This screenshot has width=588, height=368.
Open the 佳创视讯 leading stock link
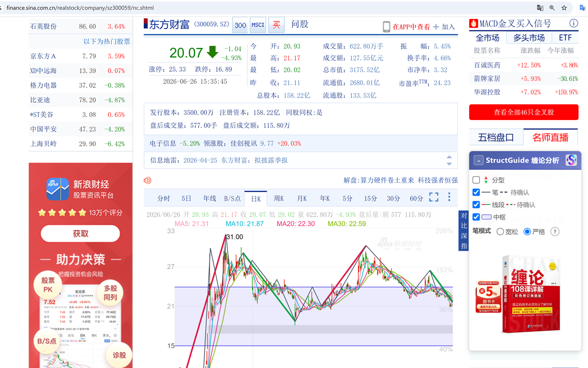coord(243,144)
